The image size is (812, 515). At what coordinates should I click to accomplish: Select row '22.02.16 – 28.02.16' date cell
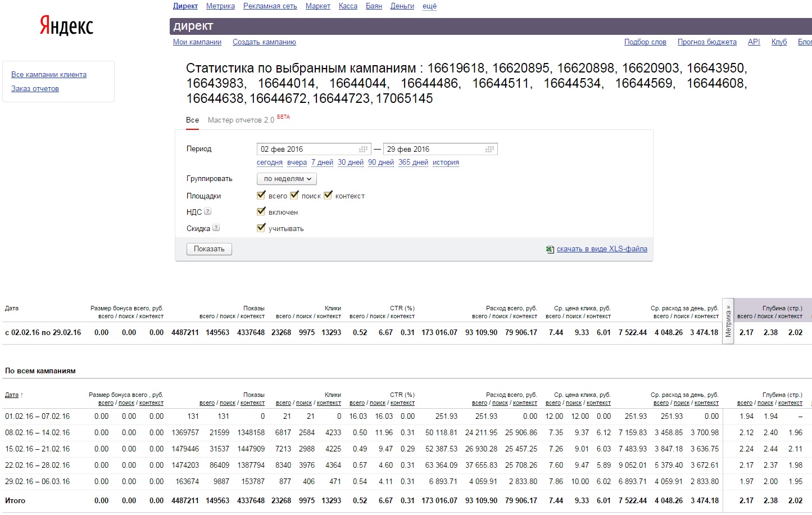click(x=38, y=466)
